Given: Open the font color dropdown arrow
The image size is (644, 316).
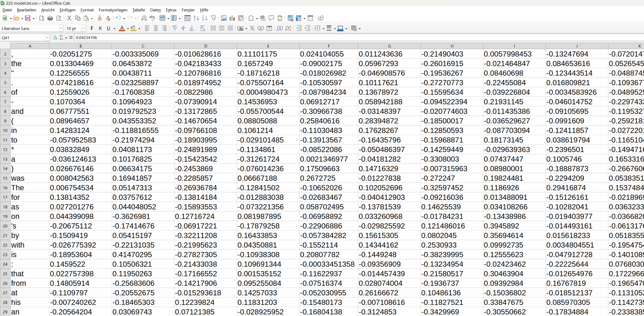Looking at the screenshot, I should 128,29.
